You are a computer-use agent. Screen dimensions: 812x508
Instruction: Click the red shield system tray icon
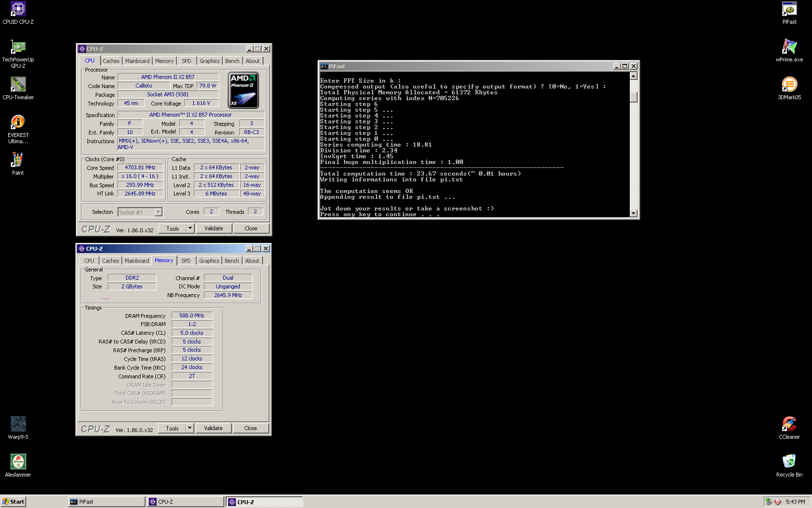[x=778, y=502]
